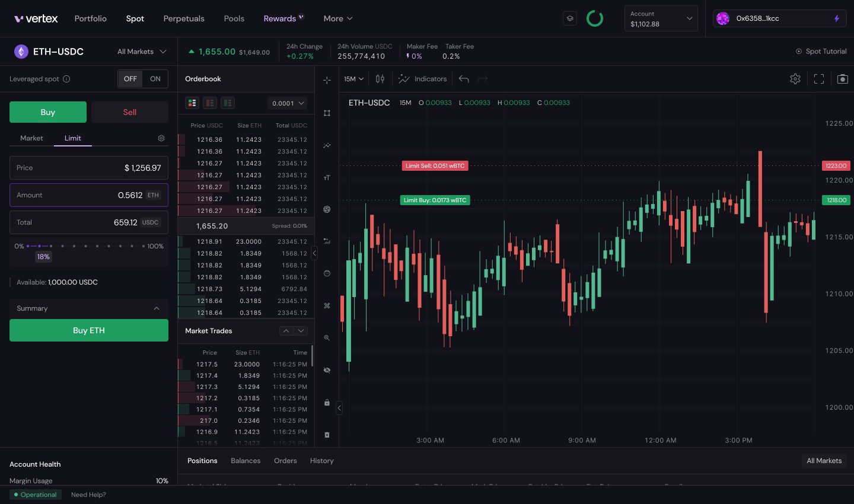Screen dimensions: 854x504
Task: Set amount slider to 100%
Action: [144, 245]
